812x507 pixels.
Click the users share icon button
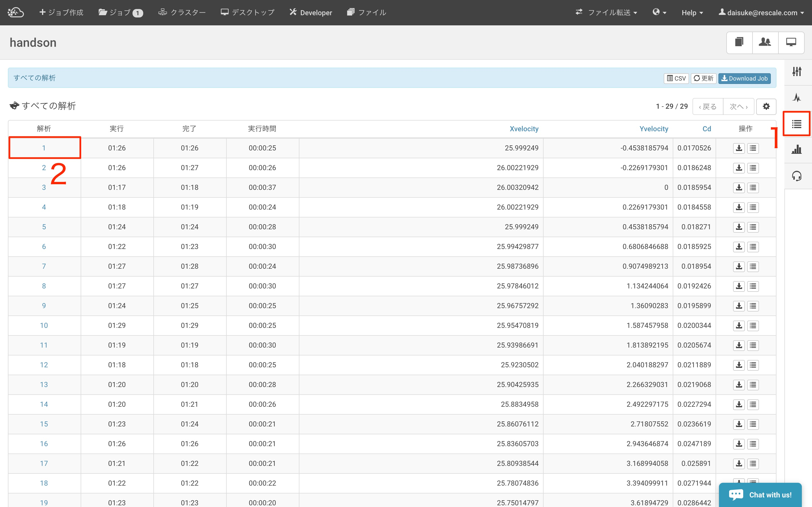(x=765, y=43)
